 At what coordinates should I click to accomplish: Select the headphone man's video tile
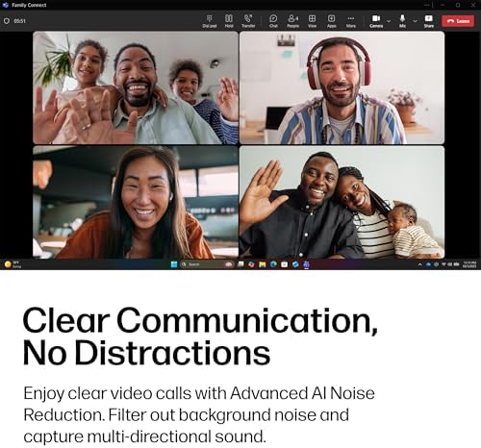point(342,87)
